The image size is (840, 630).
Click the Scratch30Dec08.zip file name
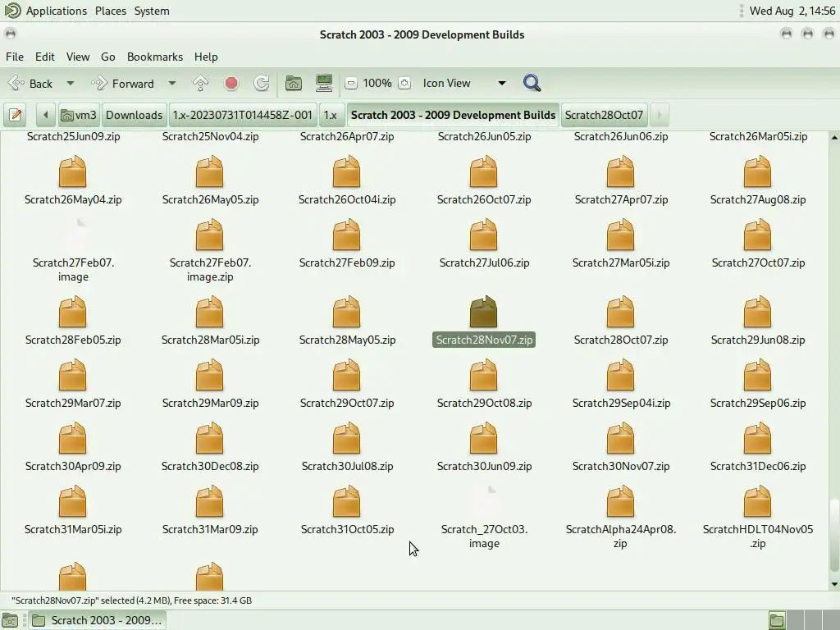click(210, 466)
